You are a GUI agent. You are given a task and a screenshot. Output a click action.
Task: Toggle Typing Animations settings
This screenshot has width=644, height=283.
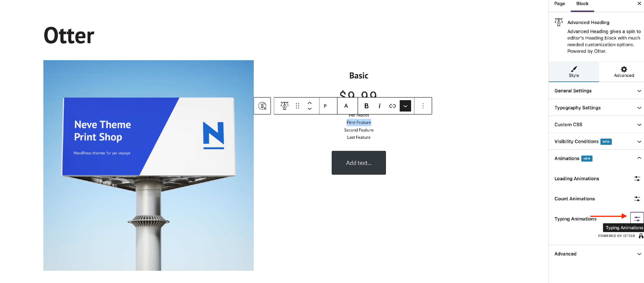click(637, 219)
